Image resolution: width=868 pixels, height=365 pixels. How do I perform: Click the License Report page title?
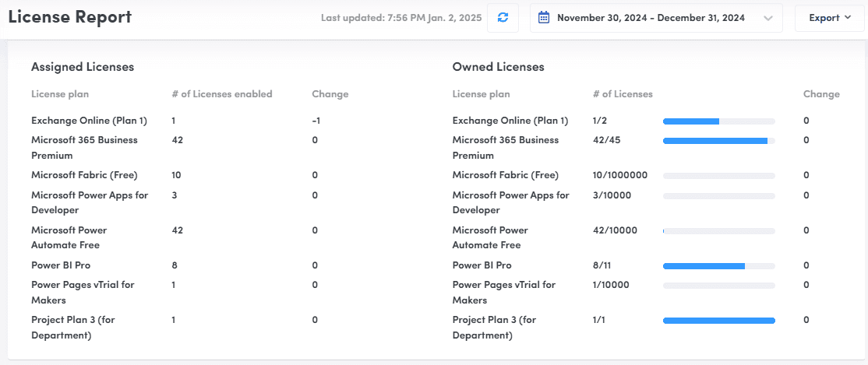[x=70, y=16]
